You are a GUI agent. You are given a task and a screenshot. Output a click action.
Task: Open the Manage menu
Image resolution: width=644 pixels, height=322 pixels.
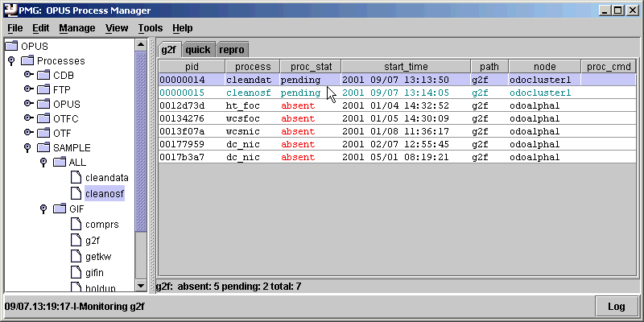click(76, 27)
